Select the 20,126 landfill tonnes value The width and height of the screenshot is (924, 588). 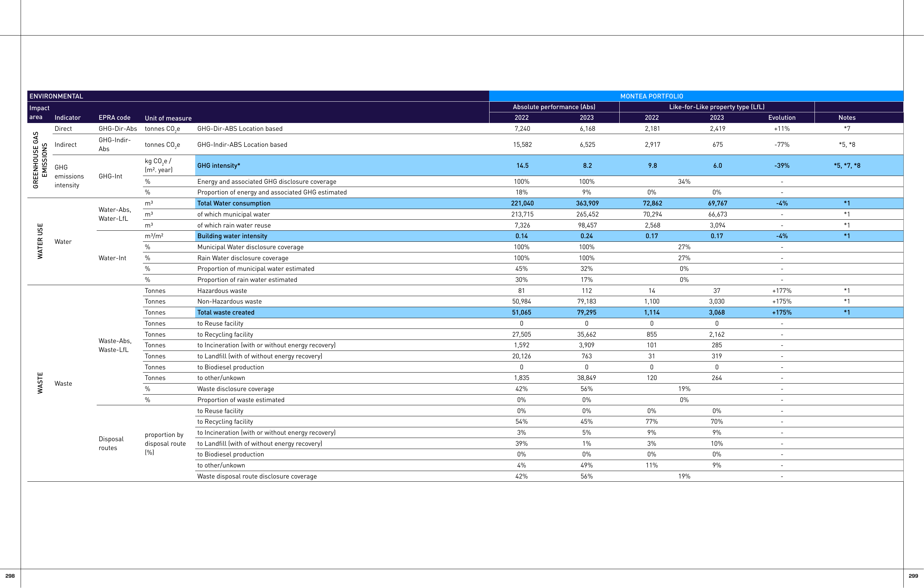click(522, 357)
